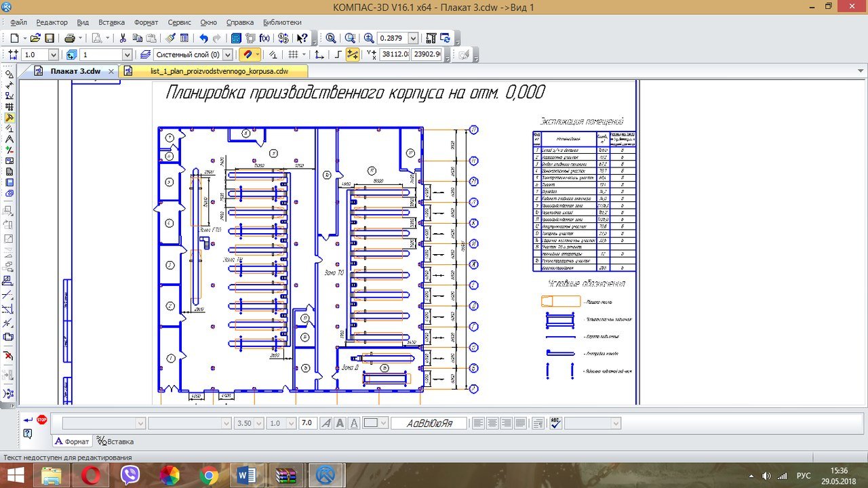Open Google Chrome from the taskbar
The width and height of the screenshot is (868, 488).
tap(208, 476)
